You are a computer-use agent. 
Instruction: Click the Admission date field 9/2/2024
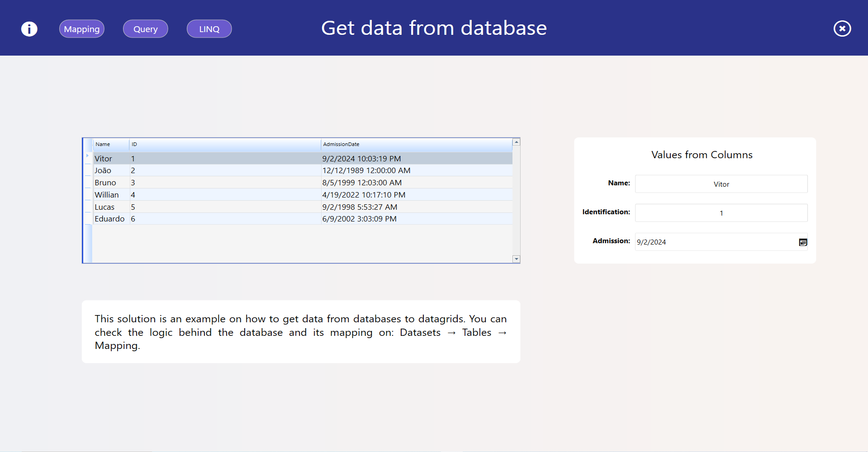[x=715, y=242]
